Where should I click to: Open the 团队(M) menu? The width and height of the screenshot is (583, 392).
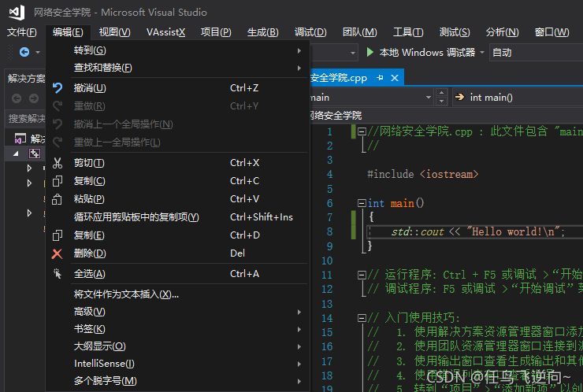(359, 32)
